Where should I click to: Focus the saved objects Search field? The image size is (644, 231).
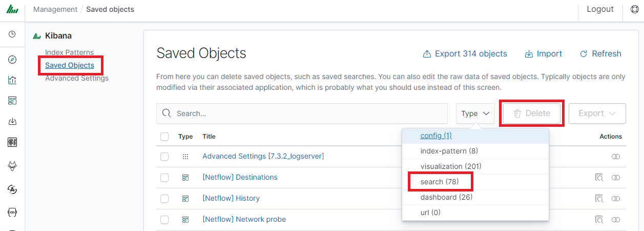pyautogui.click(x=302, y=113)
